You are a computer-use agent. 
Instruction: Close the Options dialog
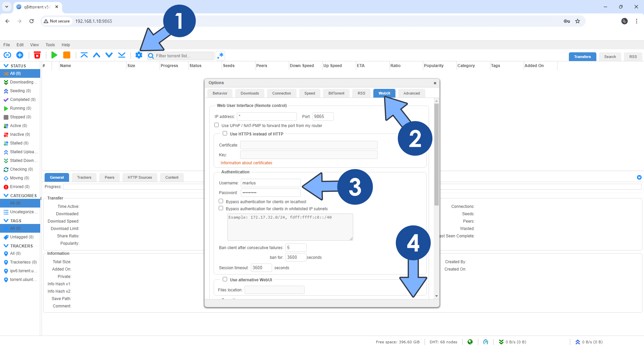pos(435,83)
